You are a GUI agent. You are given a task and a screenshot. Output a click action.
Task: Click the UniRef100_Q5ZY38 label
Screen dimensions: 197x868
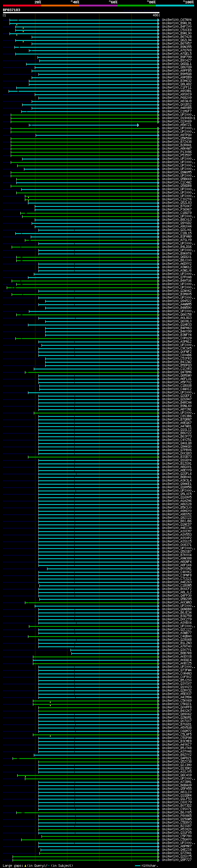pos(176,762)
